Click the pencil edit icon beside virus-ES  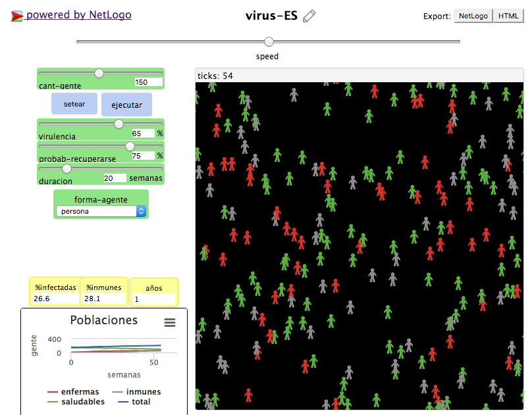coord(309,16)
